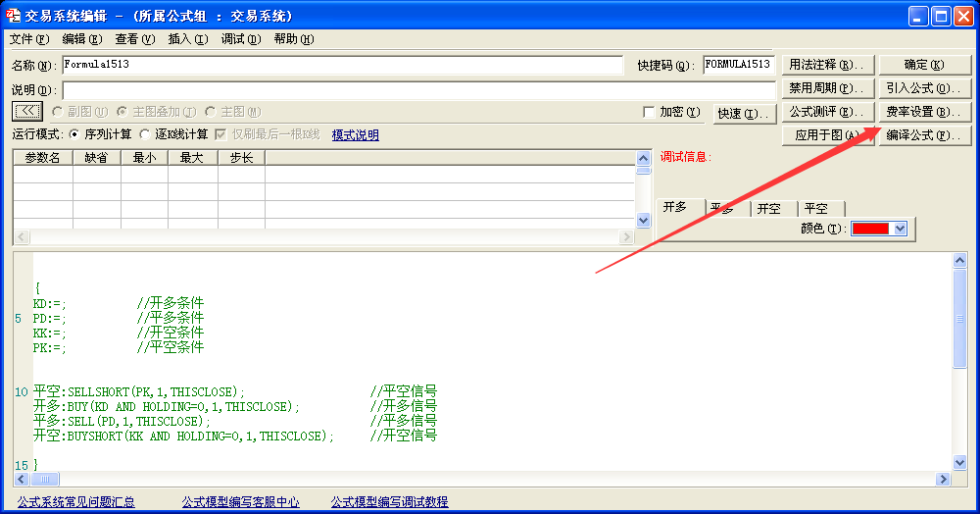Image resolution: width=980 pixels, height=514 pixels.
Task: Expand the 颜色 color dropdown arrow
Action: (900, 229)
